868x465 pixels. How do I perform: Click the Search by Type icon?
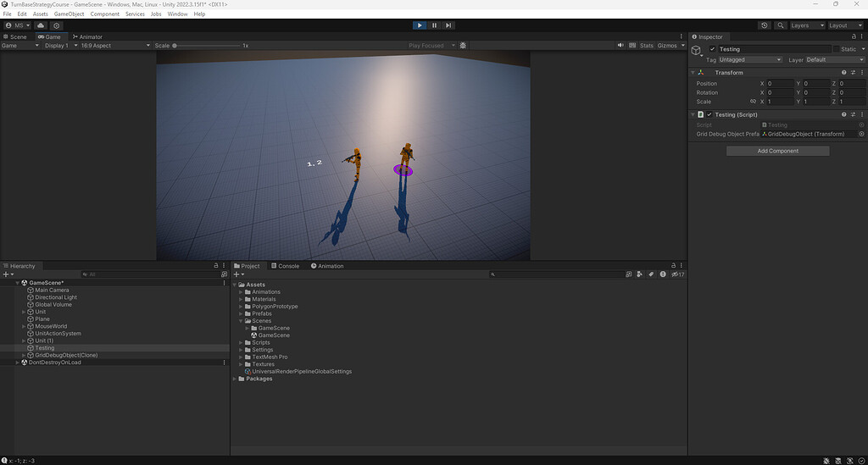click(x=640, y=274)
